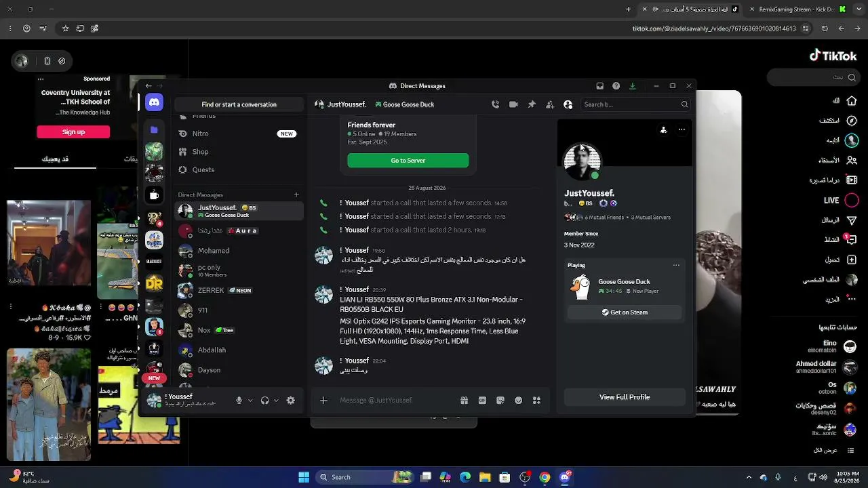Image resolution: width=868 pixels, height=488 pixels.
Task: Click Find or start a conversation
Action: click(x=239, y=104)
